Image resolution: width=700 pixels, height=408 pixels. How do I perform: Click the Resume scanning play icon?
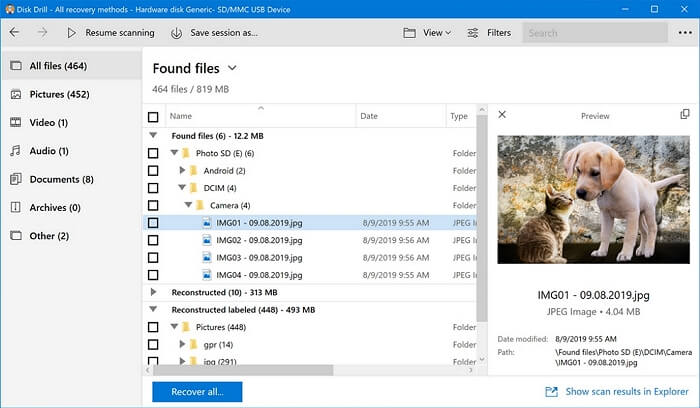(x=71, y=33)
